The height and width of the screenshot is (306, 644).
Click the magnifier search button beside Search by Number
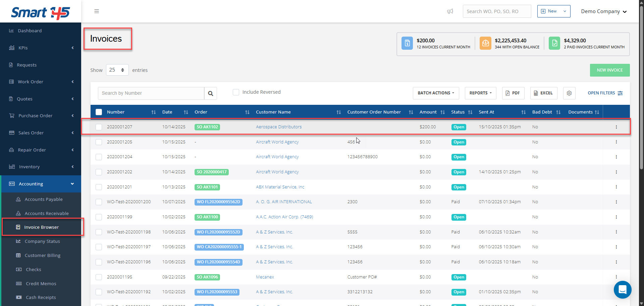tap(210, 93)
